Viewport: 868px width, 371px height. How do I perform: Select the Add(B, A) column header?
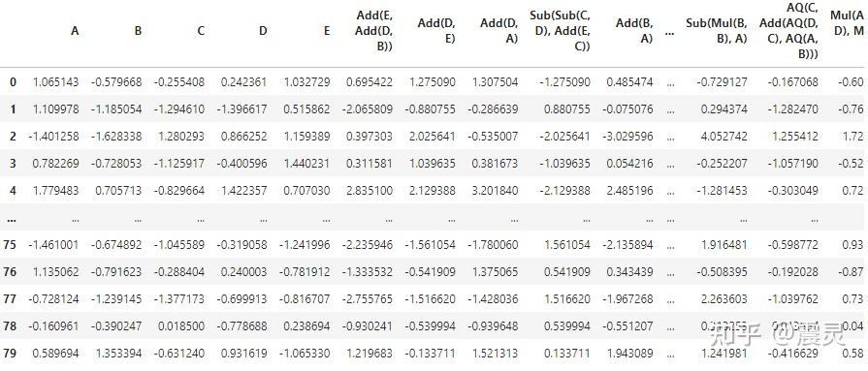coord(635,31)
